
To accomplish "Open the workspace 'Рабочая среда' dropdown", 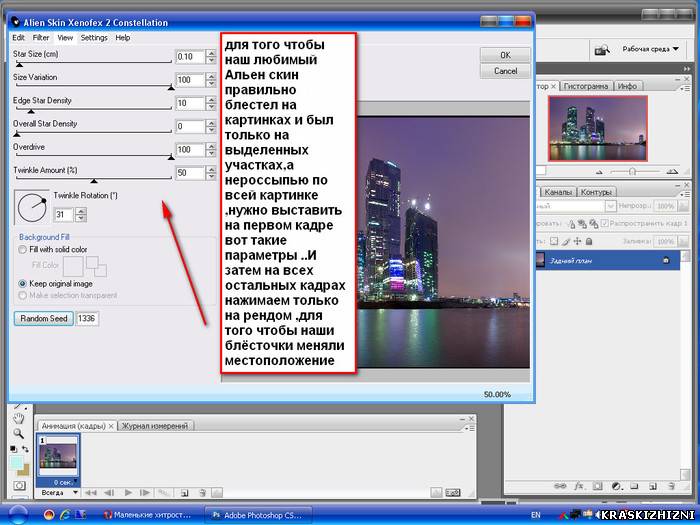I will pos(650,49).
